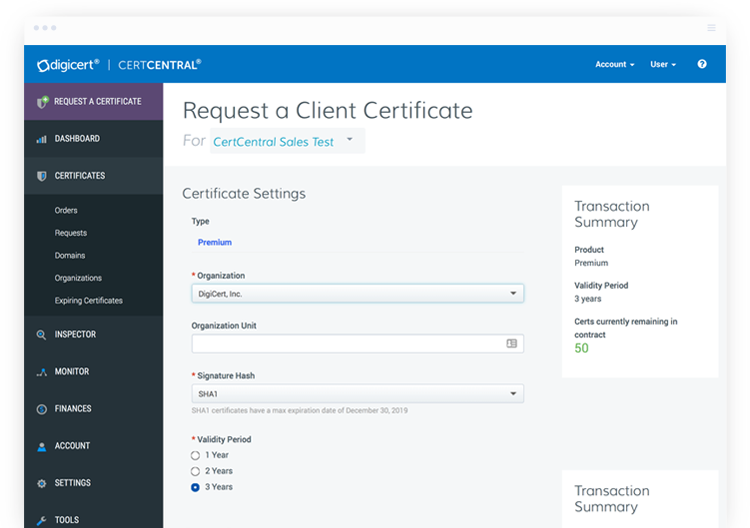Select the 2 Years validity period
Viewport: 750px width, 528px height.
[195, 471]
